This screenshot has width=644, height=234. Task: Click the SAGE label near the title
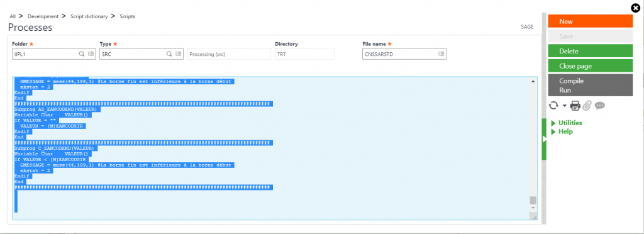(527, 26)
